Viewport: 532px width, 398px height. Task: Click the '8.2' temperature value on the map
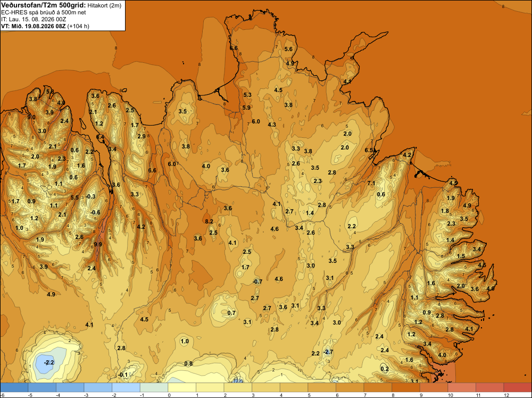pyautogui.click(x=209, y=221)
